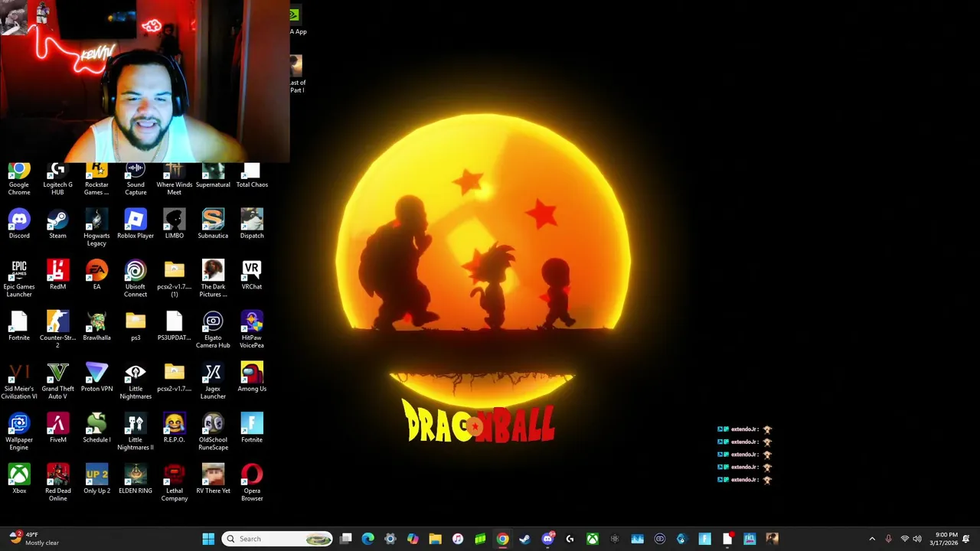Image resolution: width=980 pixels, height=551 pixels.
Task: Select the Sound Capture desktop icon
Action: tap(136, 179)
